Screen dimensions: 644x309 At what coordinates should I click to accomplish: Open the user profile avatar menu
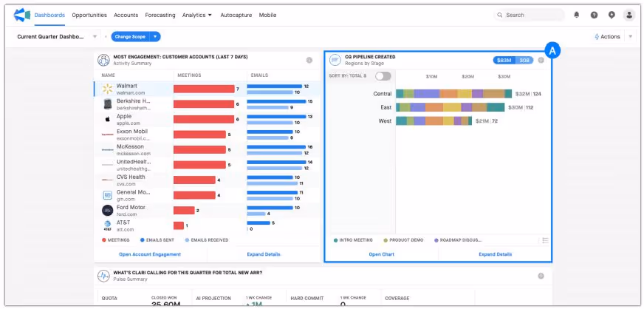coord(629,16)
